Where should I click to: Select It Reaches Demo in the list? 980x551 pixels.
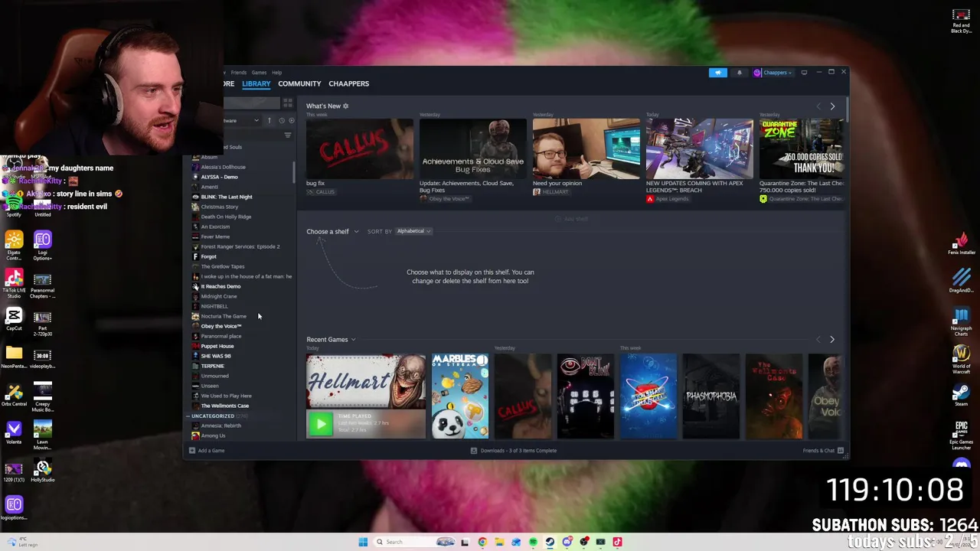(220, 286)
